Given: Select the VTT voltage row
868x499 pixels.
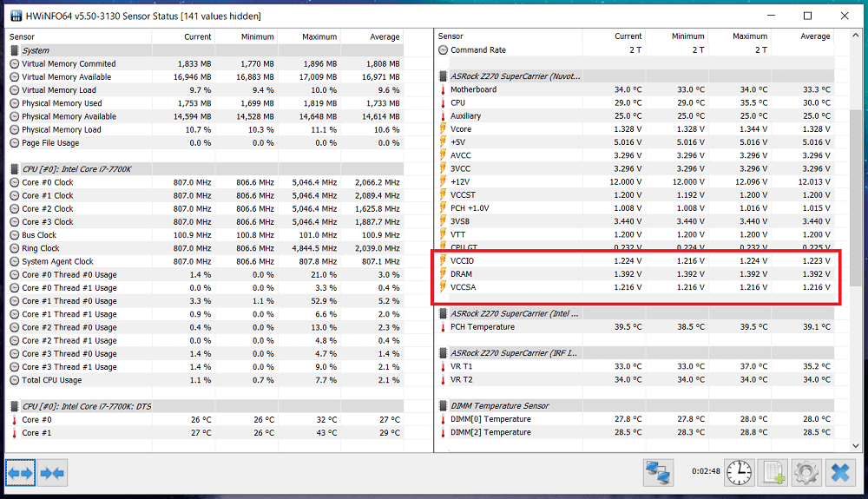Looking at the screenshot, I should pos(635,234).
